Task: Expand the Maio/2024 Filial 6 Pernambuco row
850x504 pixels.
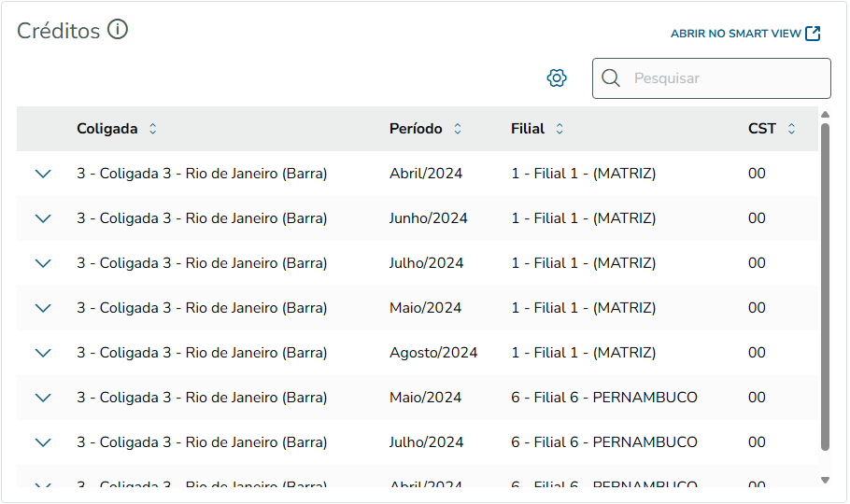Action: pos(42,398)
